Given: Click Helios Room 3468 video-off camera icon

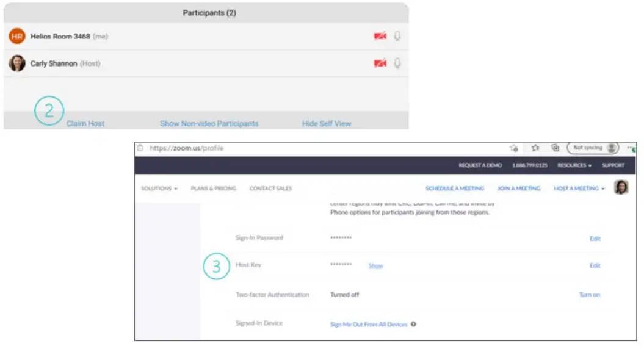Looking at the screenshot, I should [380, 36].
